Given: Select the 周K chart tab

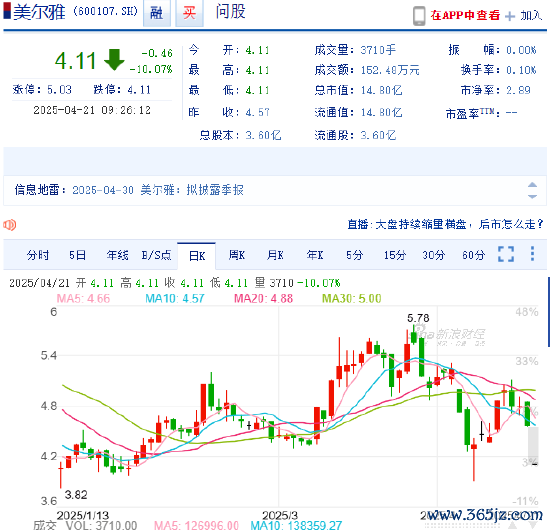Looking at the screenshot, I should pos(237,255).
